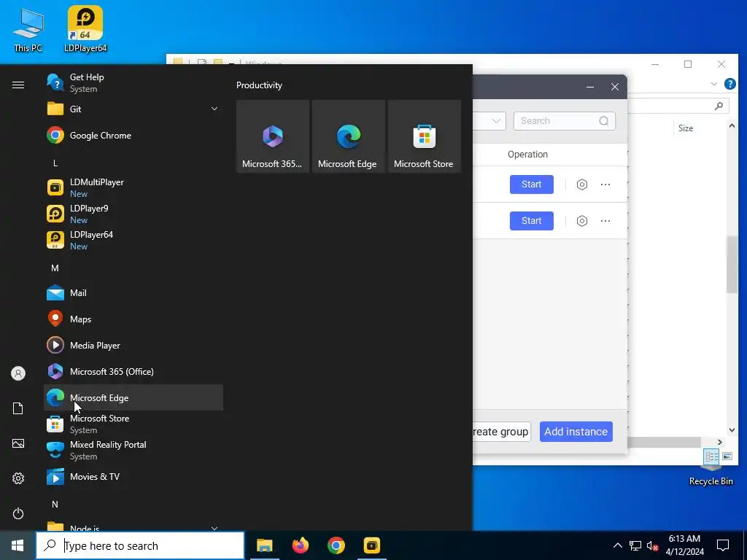Open the user account icon in Start sidebar

(x=18, y=373)
